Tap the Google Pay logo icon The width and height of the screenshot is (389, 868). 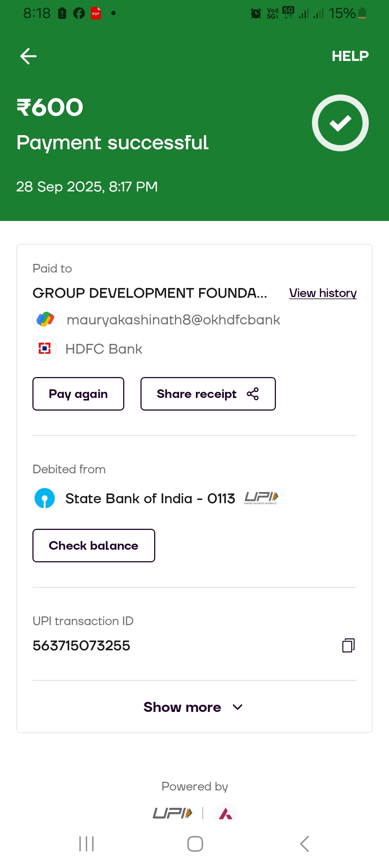pyautogui.click(x=45, y=319)
